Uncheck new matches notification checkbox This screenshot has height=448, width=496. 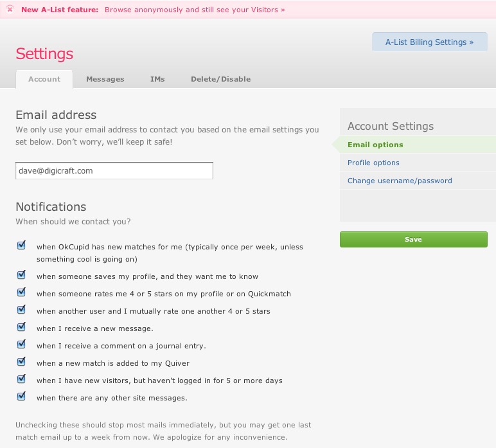(x=21, y=245)
